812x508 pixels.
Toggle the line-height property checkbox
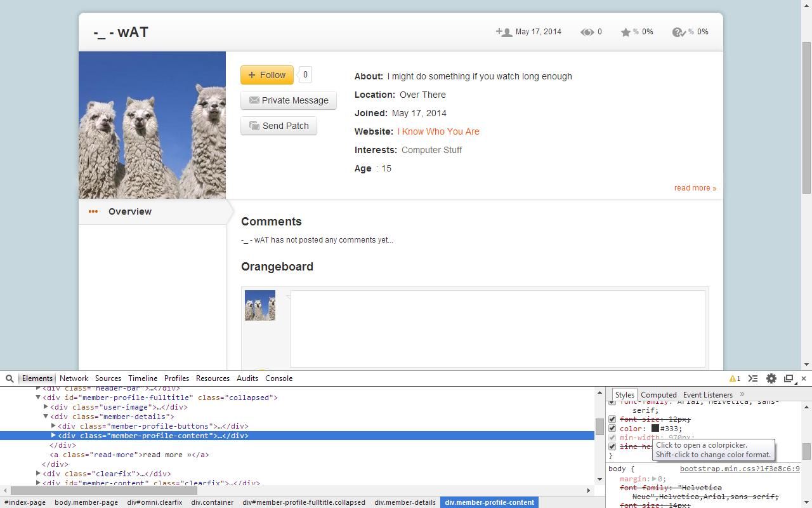pos(612,446)
